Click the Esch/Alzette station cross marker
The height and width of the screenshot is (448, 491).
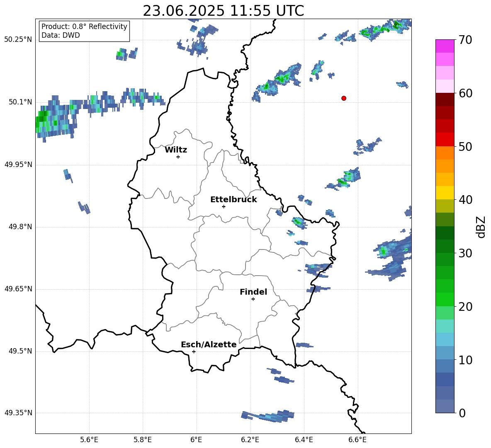coord(194,351)
